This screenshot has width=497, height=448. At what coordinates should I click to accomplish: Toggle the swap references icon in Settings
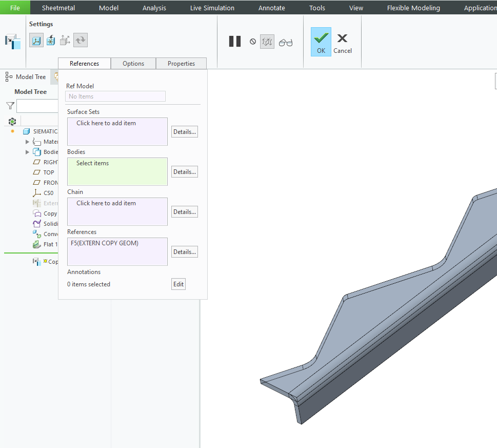80,40
